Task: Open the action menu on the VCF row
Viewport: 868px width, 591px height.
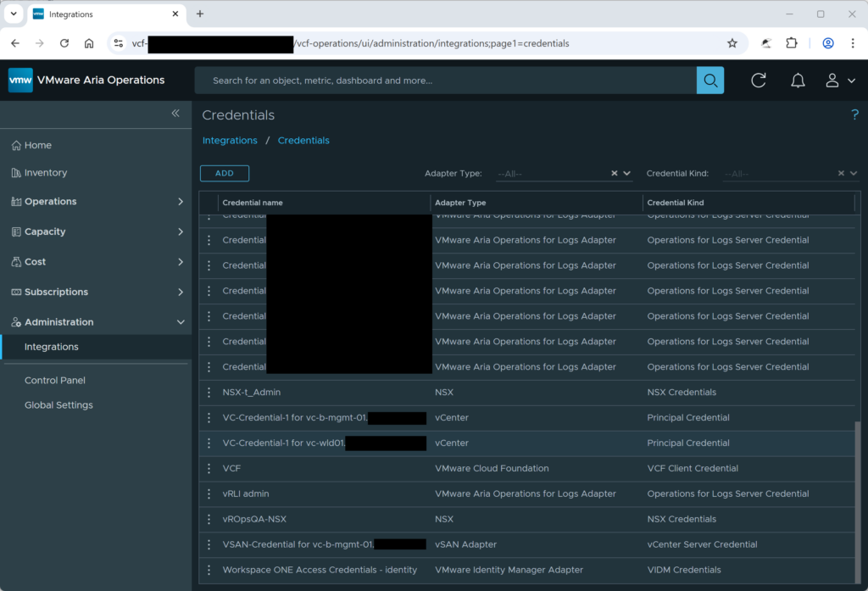Action: 209,468
